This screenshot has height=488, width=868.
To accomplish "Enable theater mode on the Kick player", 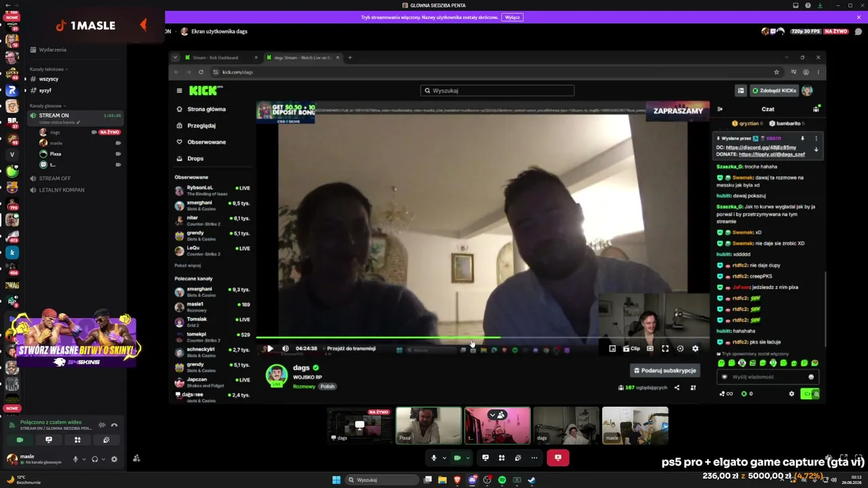I will 650,348.
